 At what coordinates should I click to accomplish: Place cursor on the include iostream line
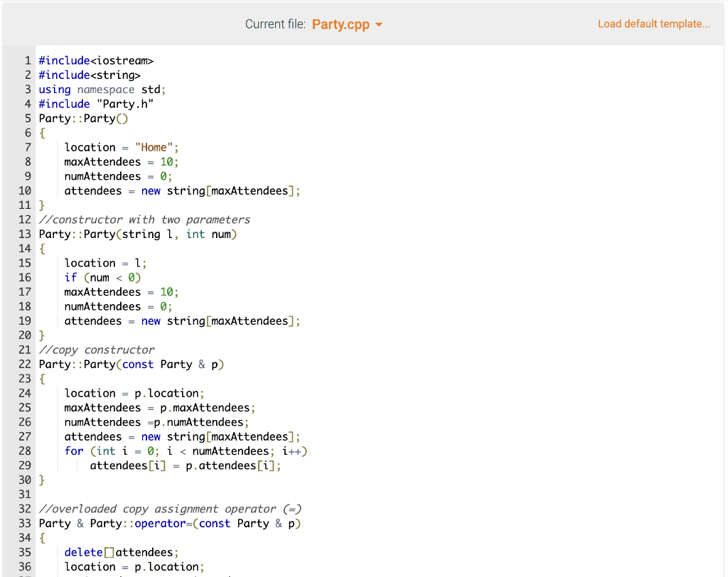(96, 60)
